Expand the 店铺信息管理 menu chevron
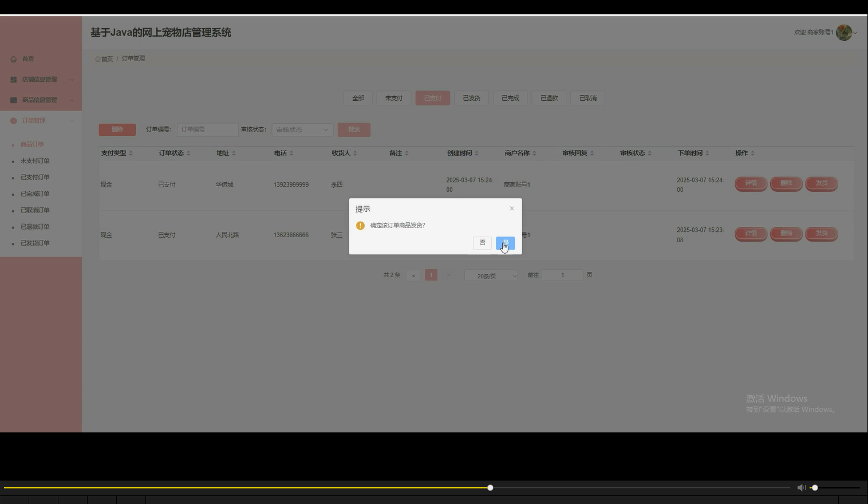The width and height of the screenshot is (868, 504). pos(72,80)
